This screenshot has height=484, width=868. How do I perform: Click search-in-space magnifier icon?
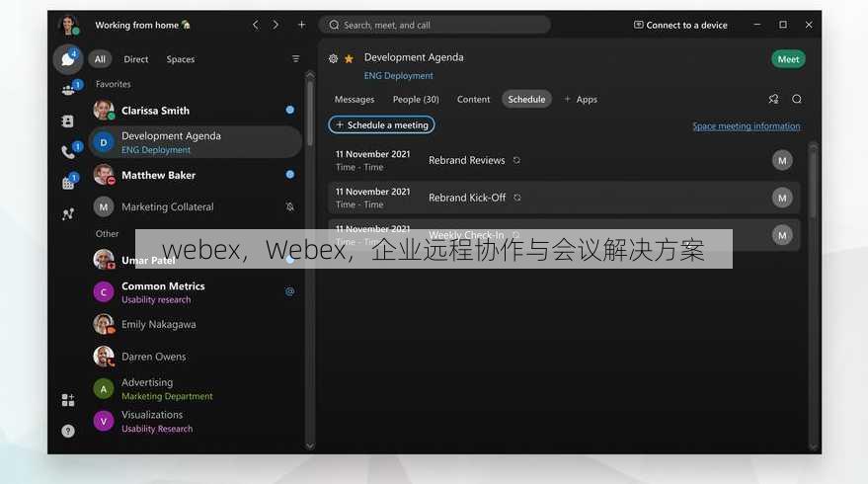coord(797,99)
